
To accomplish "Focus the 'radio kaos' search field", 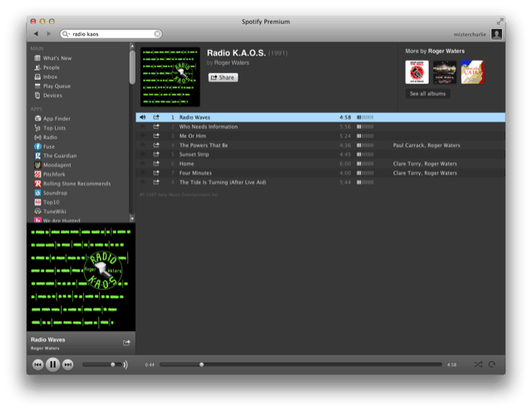I will (111, 34).
